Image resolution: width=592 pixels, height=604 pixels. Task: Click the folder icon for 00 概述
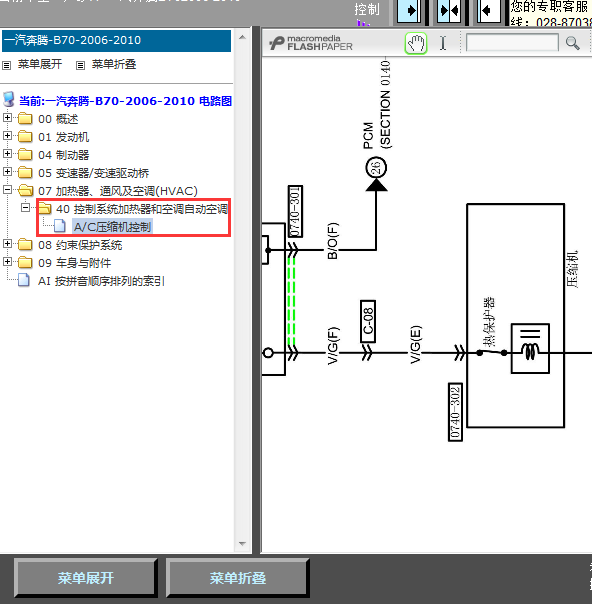pyautogui.click(x=25, y=118)
